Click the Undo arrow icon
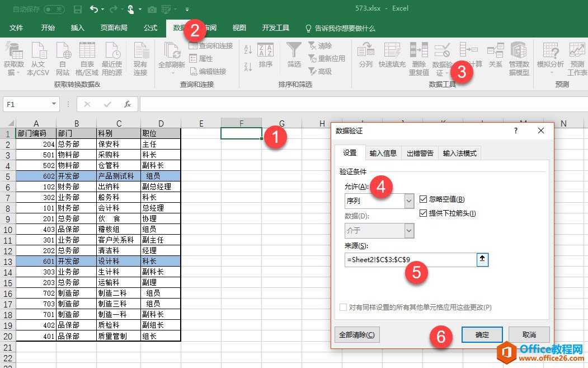The image size is (588, 368). coord(93,10)
